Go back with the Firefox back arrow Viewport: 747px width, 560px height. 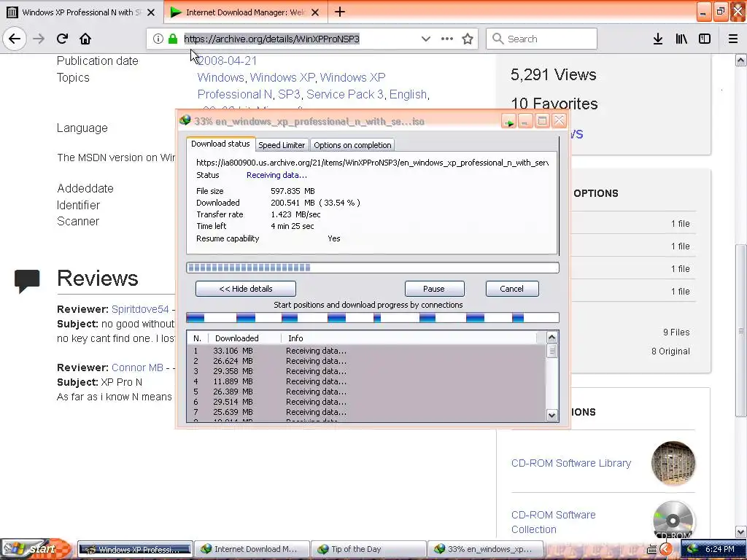click(x=15, y=39)
